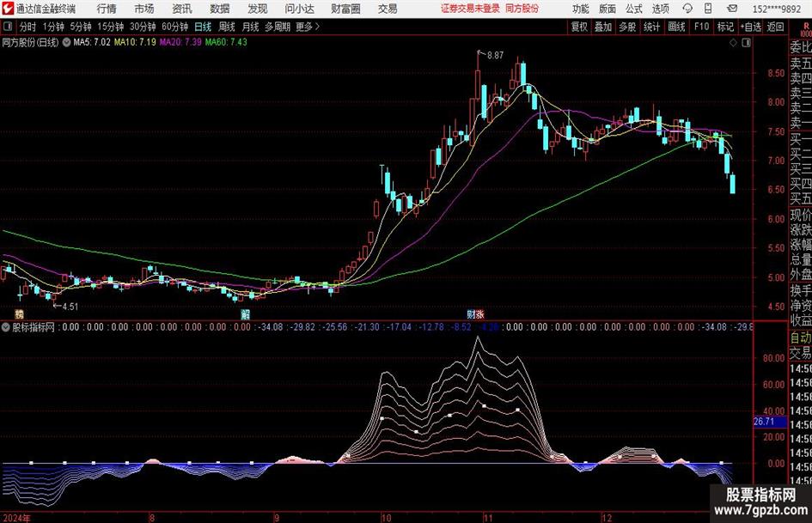Click the 统计 button
This screenshot has width=812, height=523.
click(651, 27)
